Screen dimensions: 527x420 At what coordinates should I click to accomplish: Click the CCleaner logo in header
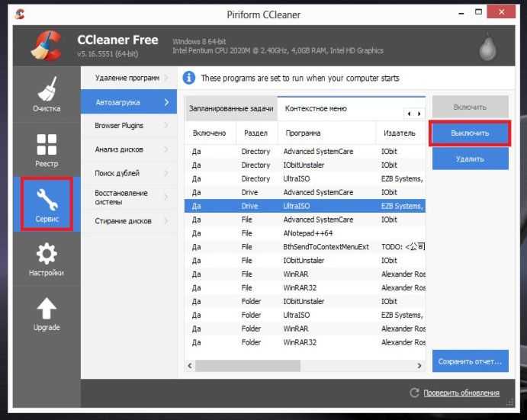[x=47, y=46]
